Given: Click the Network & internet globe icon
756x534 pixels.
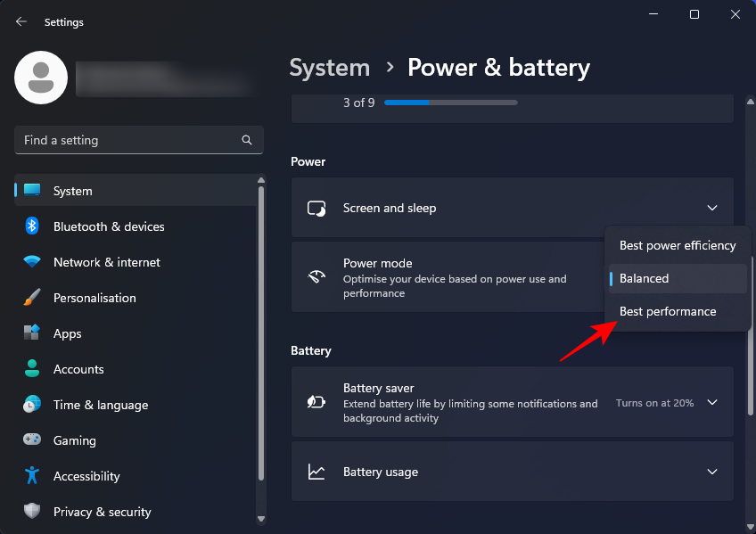Looking at the screenshot, I should (x=29, y=262).
